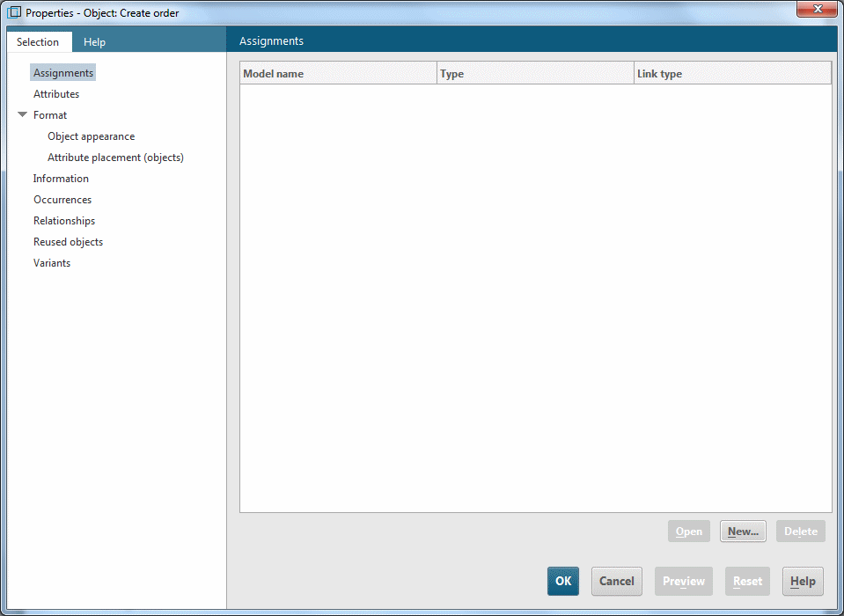Click the Properties window title icon

pyautogui.click(x=14, y=12)
